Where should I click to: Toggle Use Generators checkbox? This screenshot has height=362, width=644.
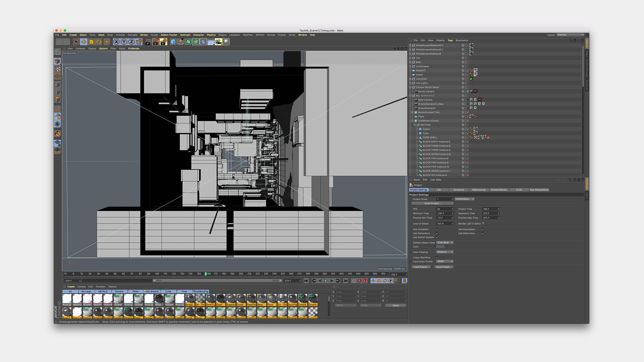pyautogui.click(x=437, y=233)
